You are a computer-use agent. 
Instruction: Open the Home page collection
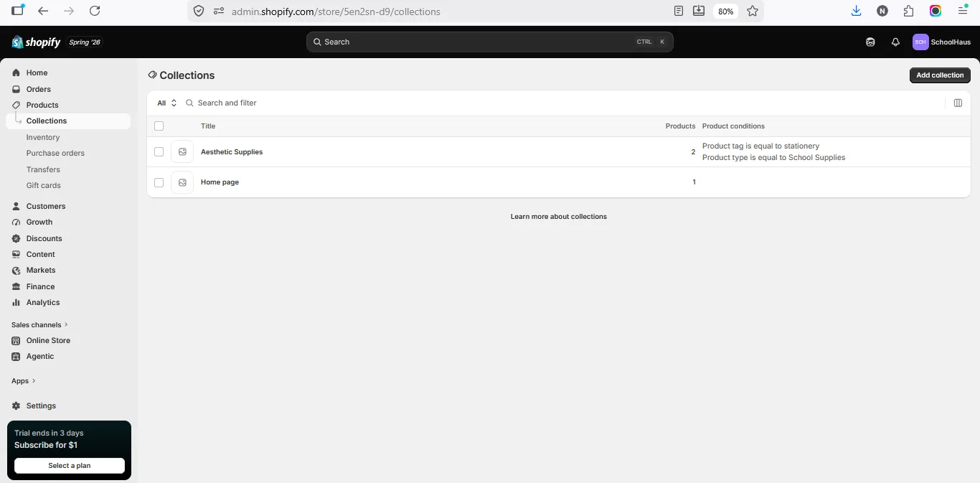coord(220,182)
